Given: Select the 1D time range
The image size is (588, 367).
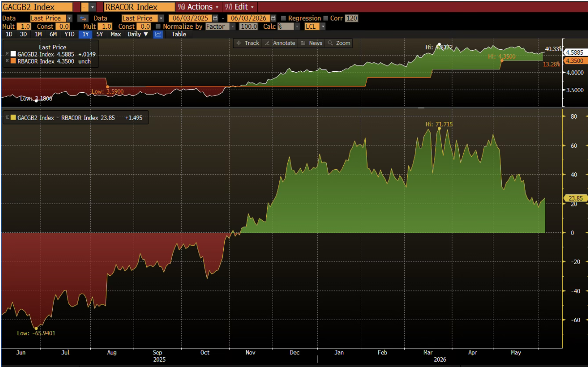Looking at the screenshot, I should pos(9,34).
